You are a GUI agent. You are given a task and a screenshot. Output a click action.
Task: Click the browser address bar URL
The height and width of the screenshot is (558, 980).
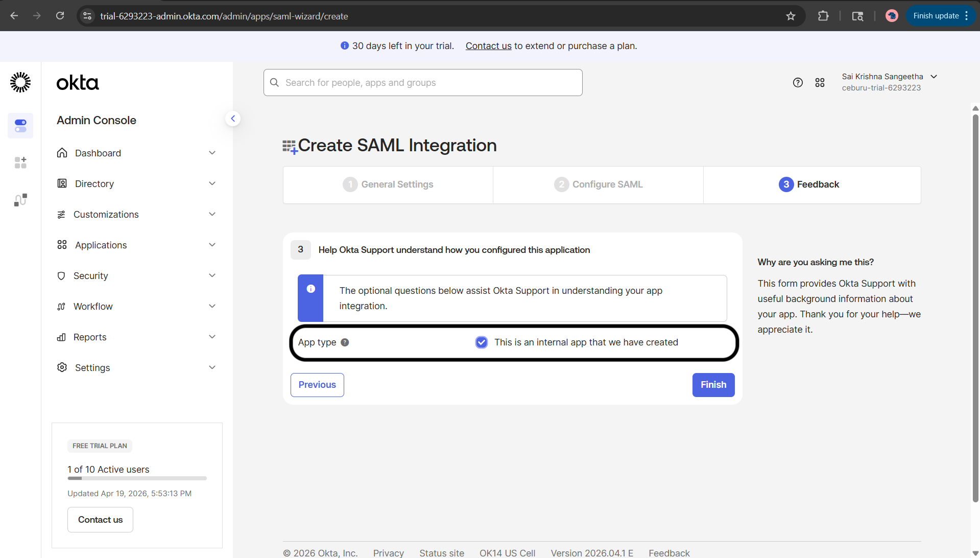[x=224, y=16]
